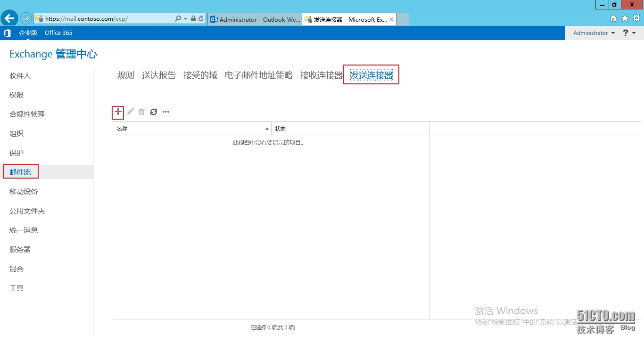Click the browser back arrow button
644x343 pixels.
[9, 19]
